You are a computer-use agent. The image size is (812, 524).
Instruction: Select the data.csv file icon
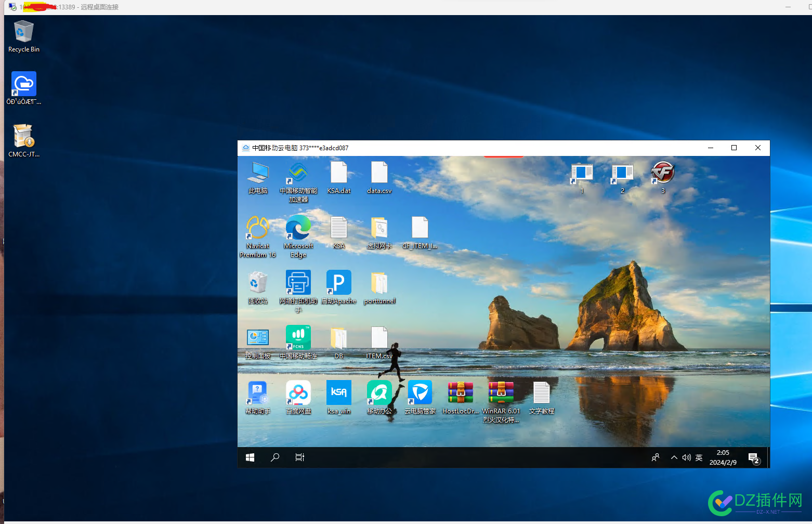379,173
